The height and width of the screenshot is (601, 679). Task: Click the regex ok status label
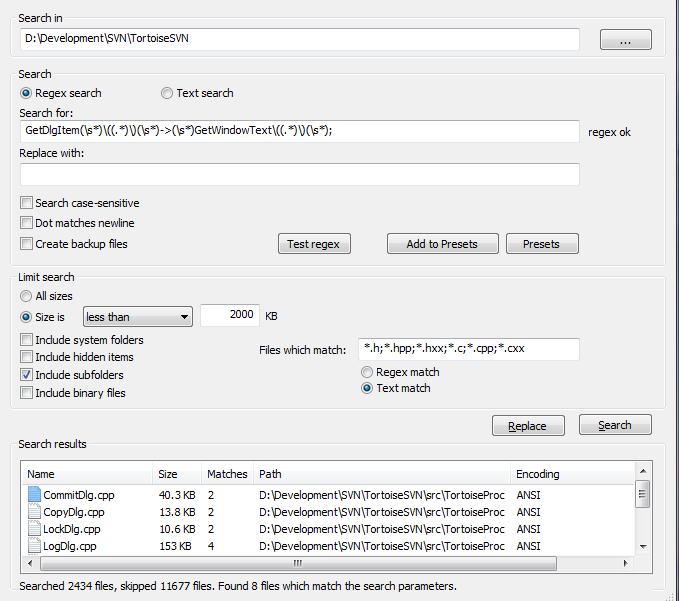pos(609,132)
